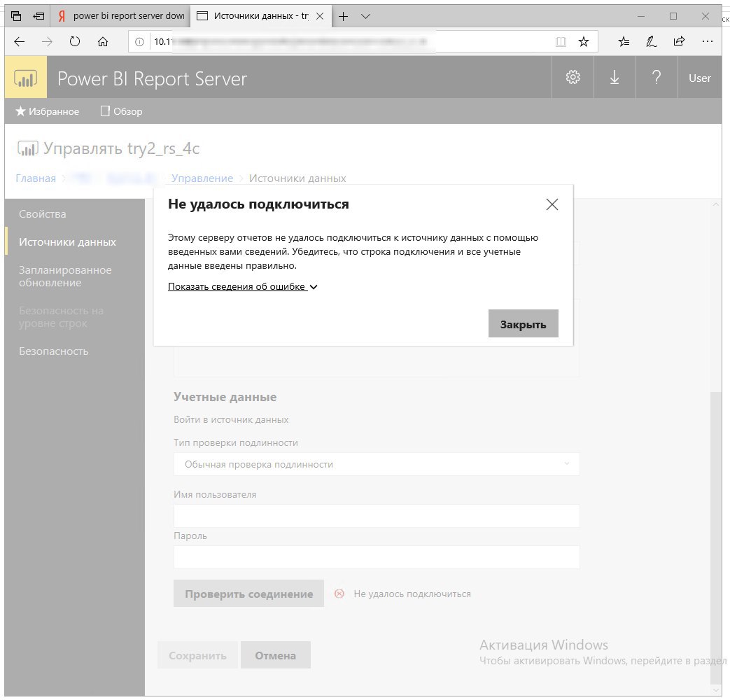730x700 pixels.
Task: Click the Пароль field
Action: [377, 557]
